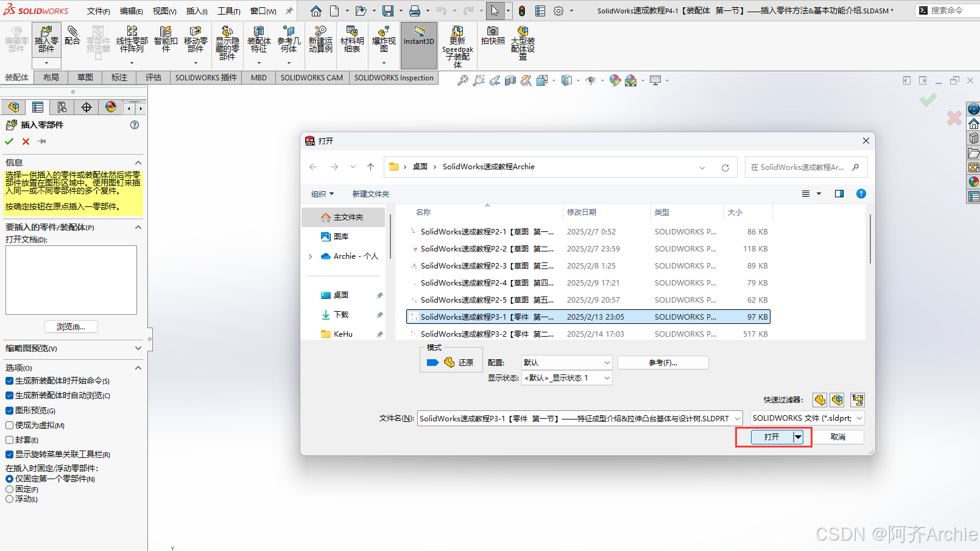Switch to the SOLIDWORKS CAM tab
The width and height of the screenshot is (980, 551).
[312, 77]
